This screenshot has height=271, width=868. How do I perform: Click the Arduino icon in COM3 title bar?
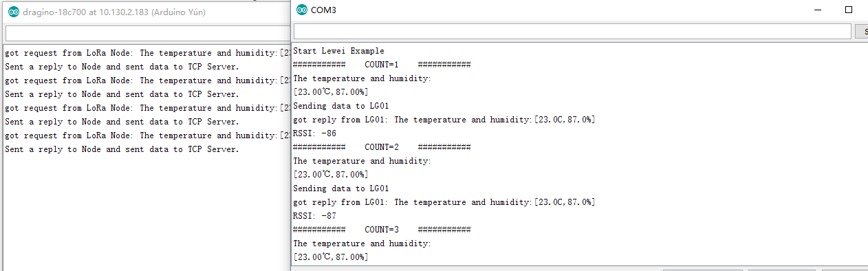click(x=301, y=10)
